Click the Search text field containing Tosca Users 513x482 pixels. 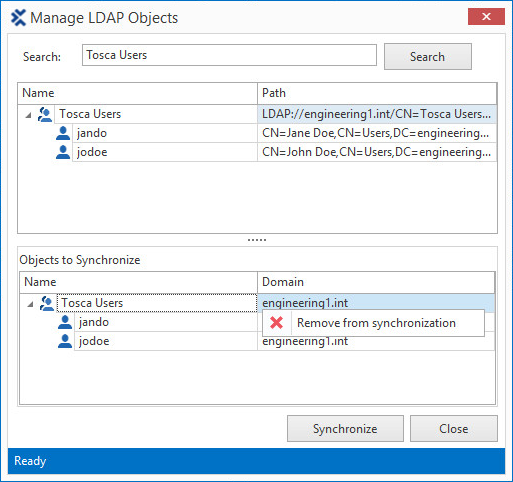click(229, 55)
